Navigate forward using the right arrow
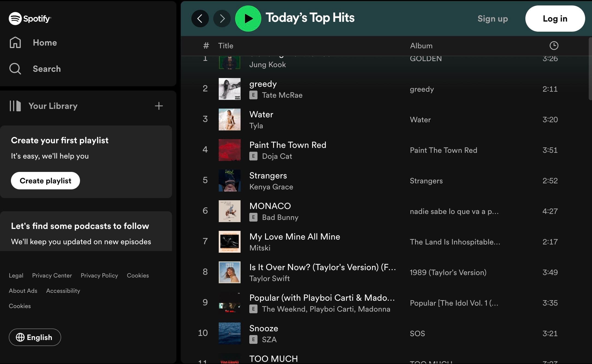 tap(222, 19)
